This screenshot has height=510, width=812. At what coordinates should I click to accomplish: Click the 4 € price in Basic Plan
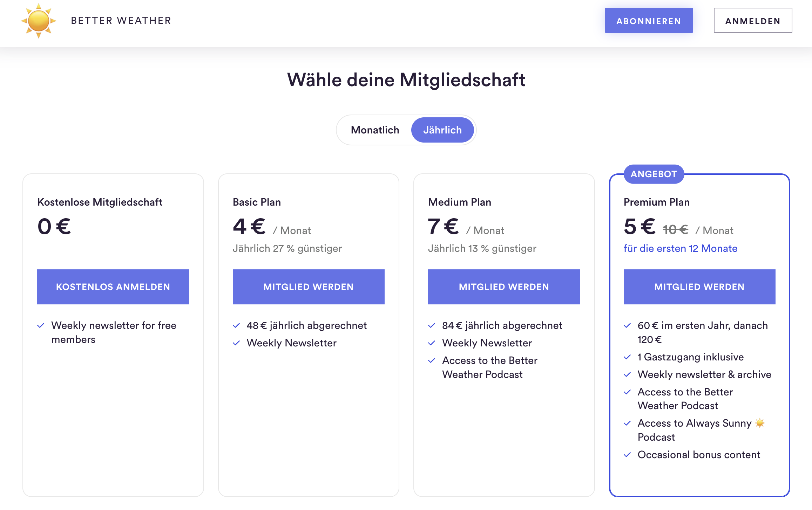click(249, 226)
